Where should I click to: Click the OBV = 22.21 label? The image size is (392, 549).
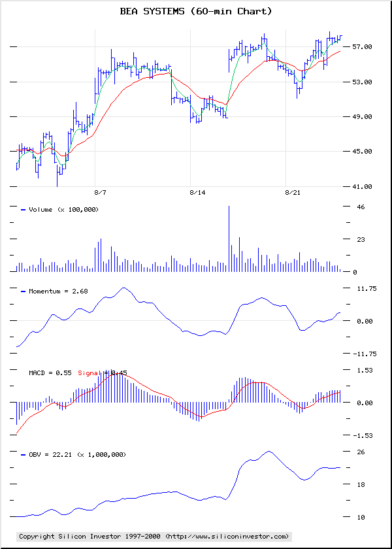click(50, 455)
